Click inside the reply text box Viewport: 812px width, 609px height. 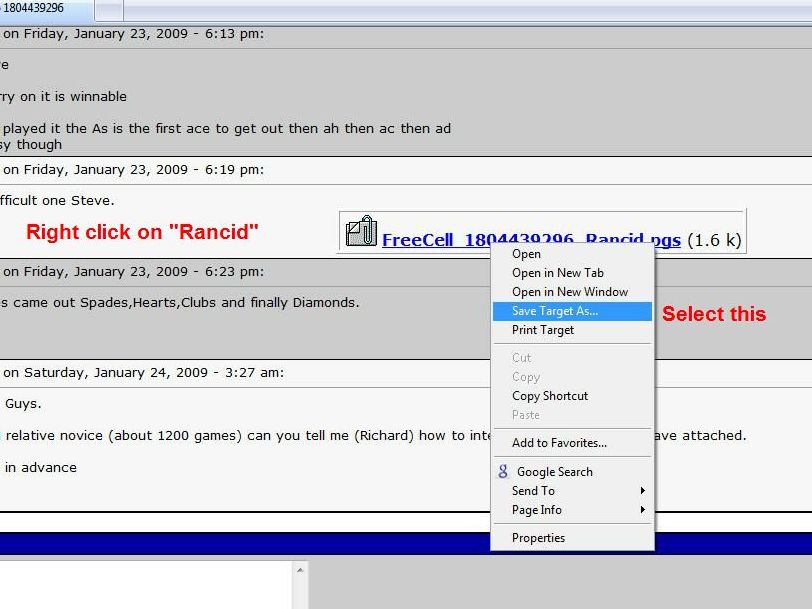pos(145,585)
